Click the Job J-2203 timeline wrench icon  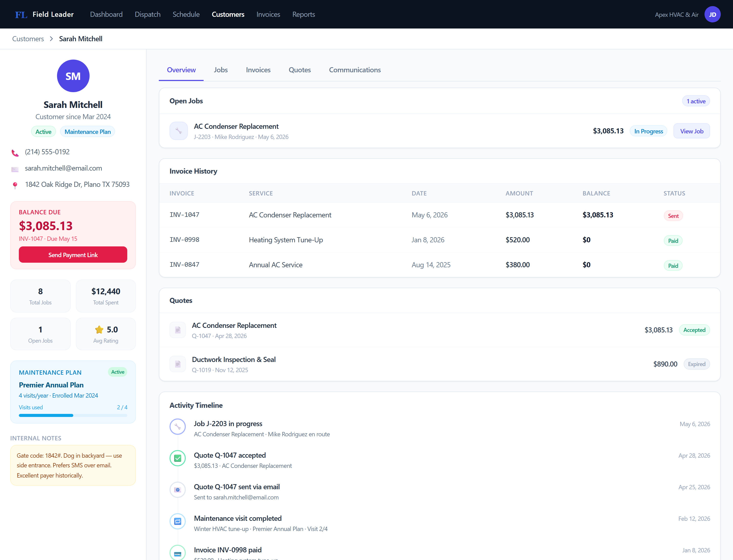click(x=178, y=427)
